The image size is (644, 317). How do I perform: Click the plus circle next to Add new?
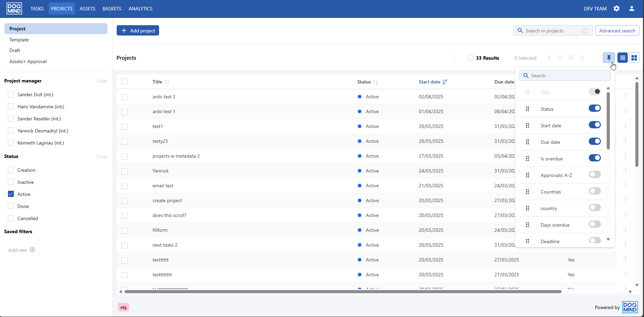tap(32, 250)
